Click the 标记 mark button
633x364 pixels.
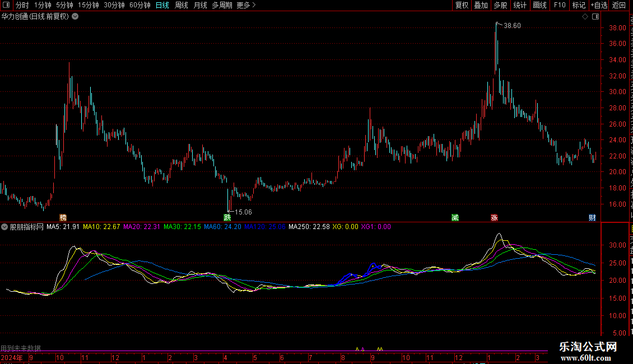coord(579,5)
